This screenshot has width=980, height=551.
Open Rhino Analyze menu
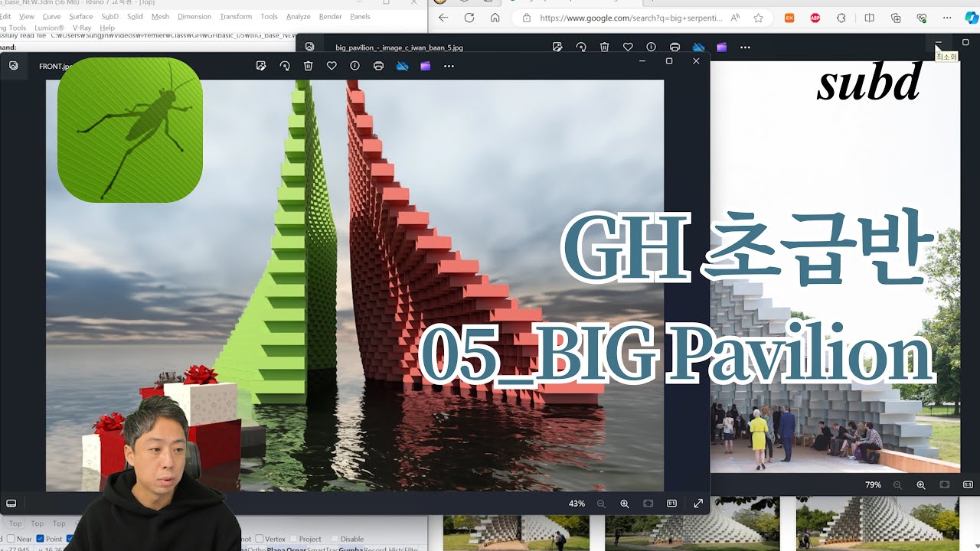point(298,16)
